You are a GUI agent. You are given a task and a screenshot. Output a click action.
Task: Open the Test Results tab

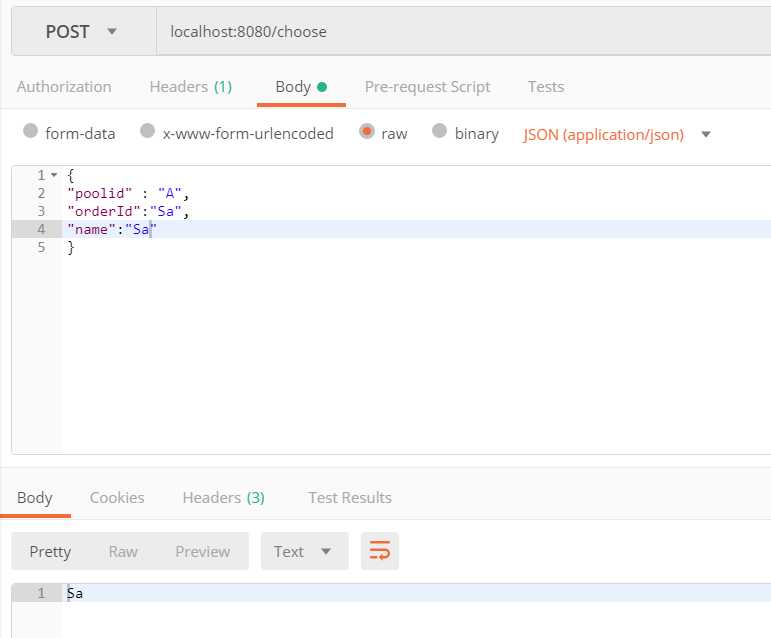[x=350, y=497]
